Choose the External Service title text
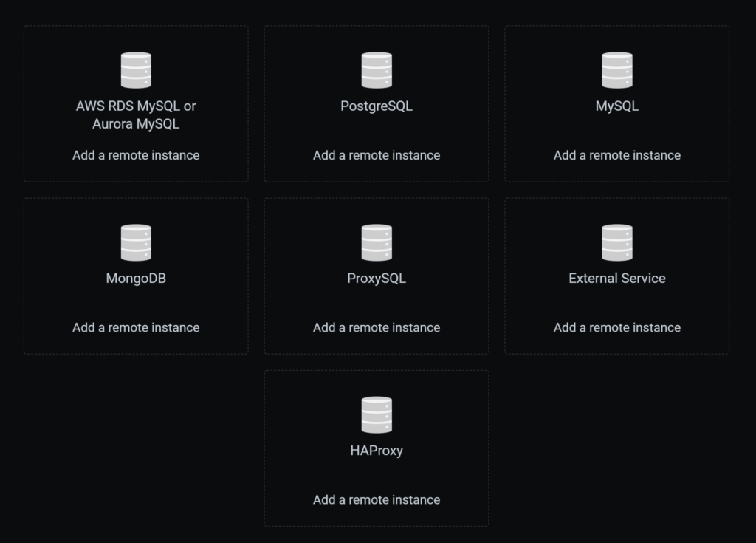Screen dimensions: 756x543 pyautogui.click(x=617, y=279)
